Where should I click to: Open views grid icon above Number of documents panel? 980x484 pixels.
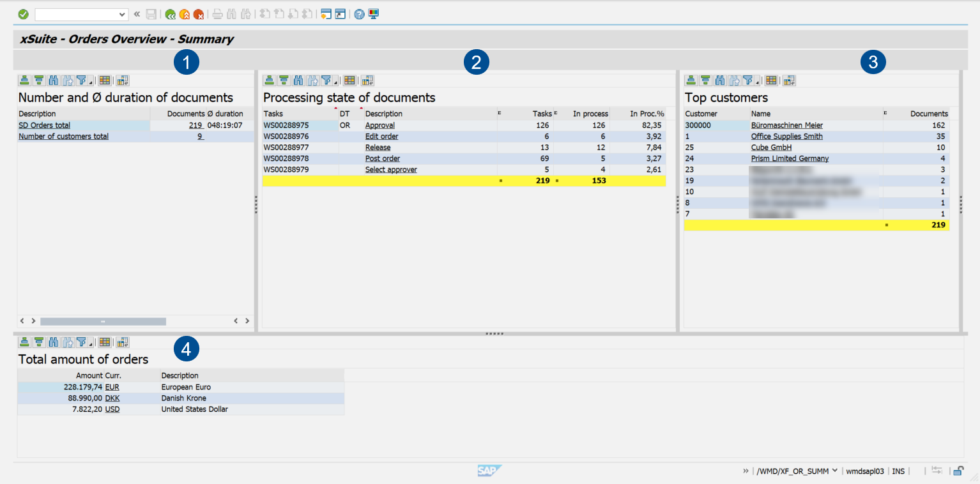pos(105,80)
